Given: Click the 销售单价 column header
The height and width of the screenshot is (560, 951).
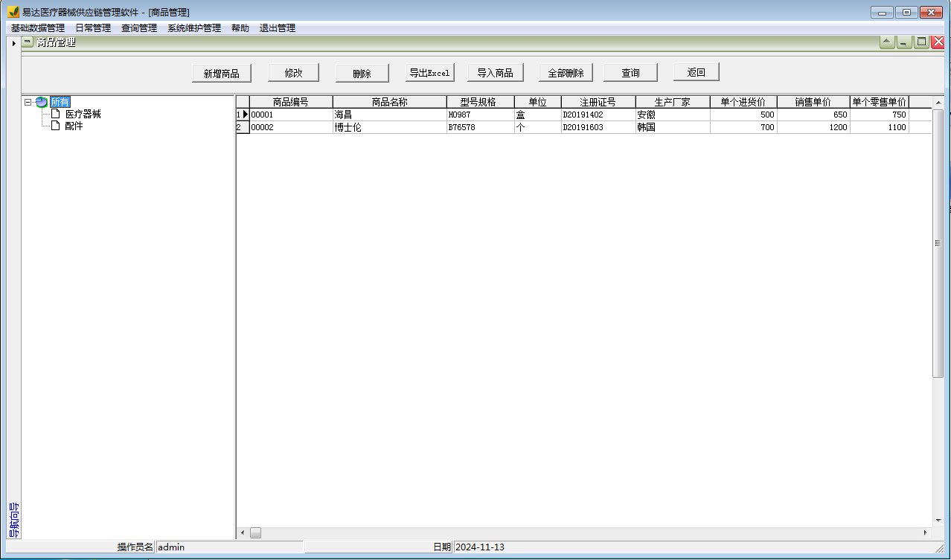Looking at the screenshot, I should click(x=813, y=102).
